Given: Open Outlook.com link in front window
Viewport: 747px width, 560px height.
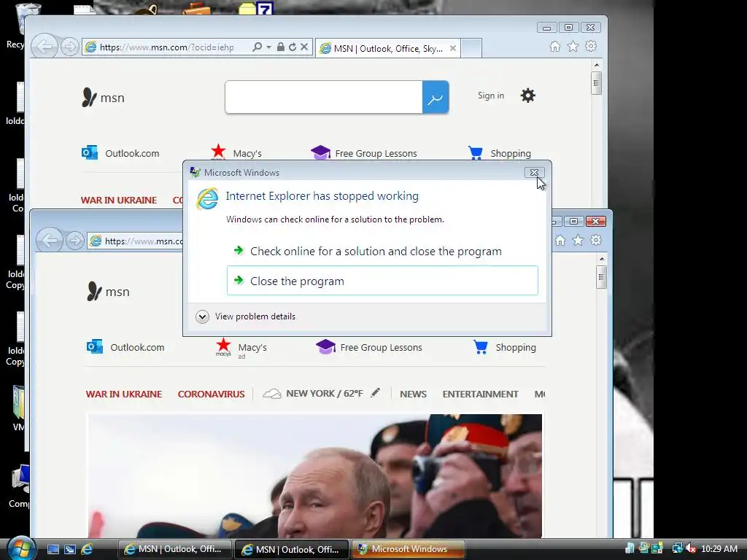Looking at the screenshot, I should tap(125, 346).
